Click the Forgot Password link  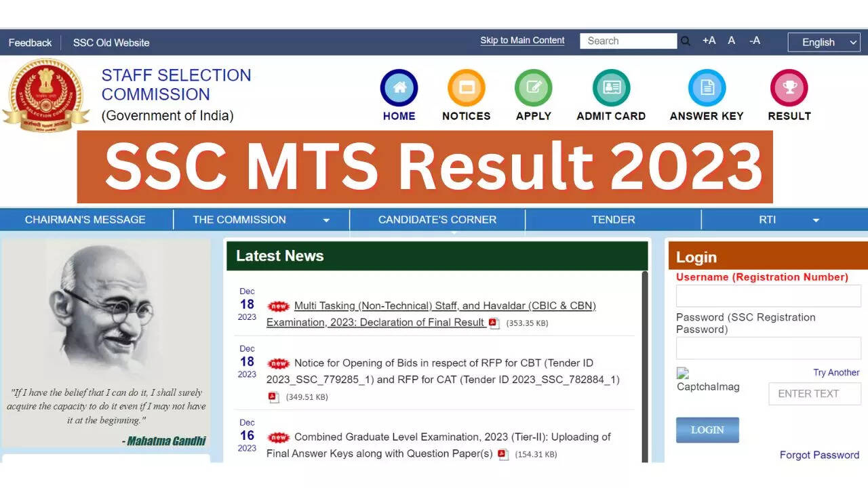click(819, 455)
